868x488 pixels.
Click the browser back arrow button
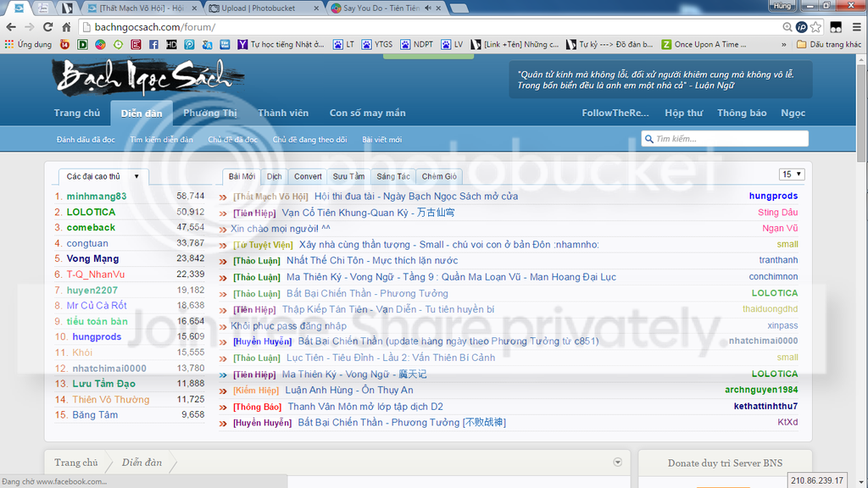12,27
